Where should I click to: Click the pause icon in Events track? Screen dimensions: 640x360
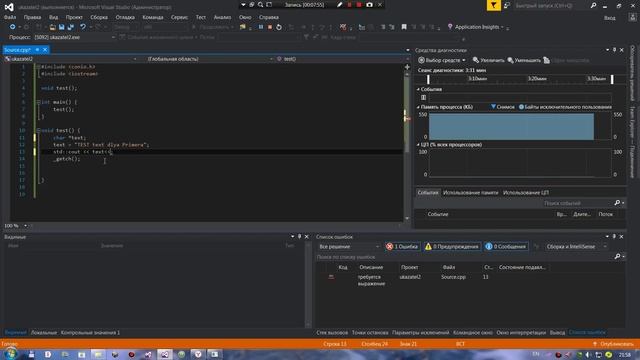pos(423,98)
